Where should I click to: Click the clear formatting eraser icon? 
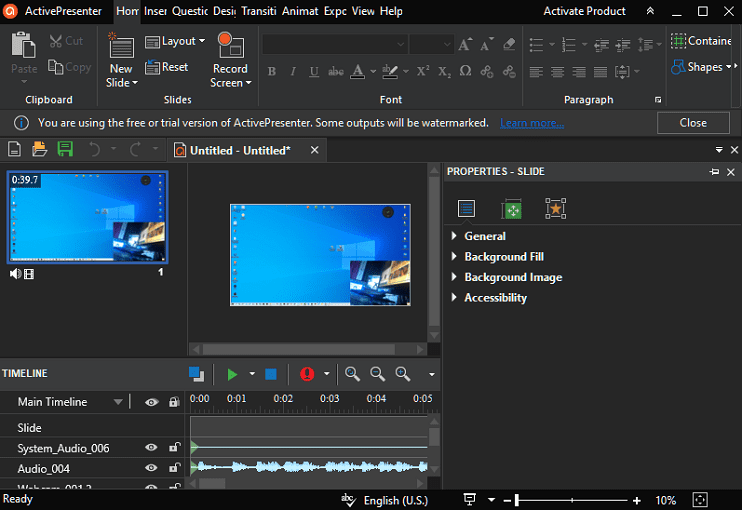tap(509, 44)
